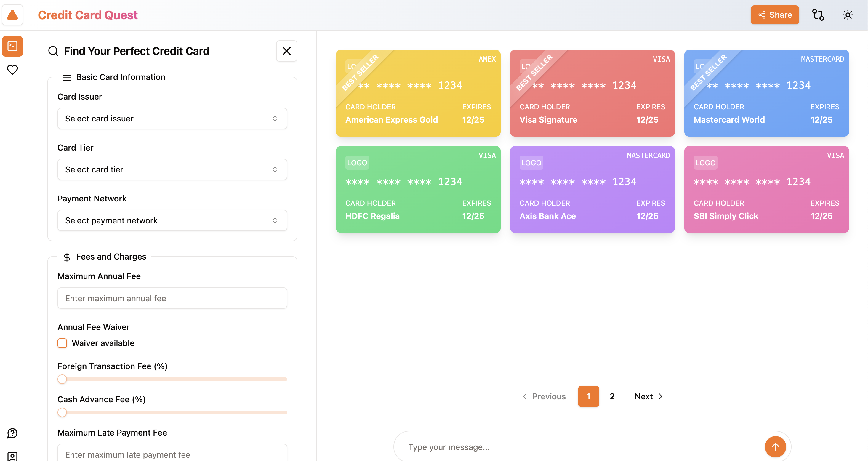Click Best Seller ribbon on Mastercard World card

(x=708, y=73)
